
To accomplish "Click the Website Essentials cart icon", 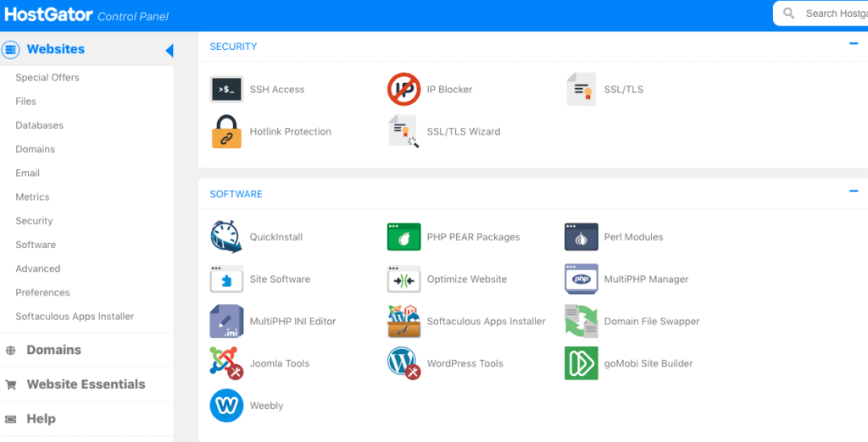I will point(10,385).
